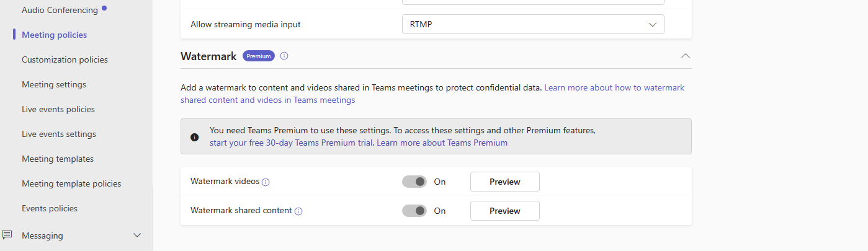Open the free 30-day Teams Premium trial link
868x251 pixels.
tap(291, 143)
